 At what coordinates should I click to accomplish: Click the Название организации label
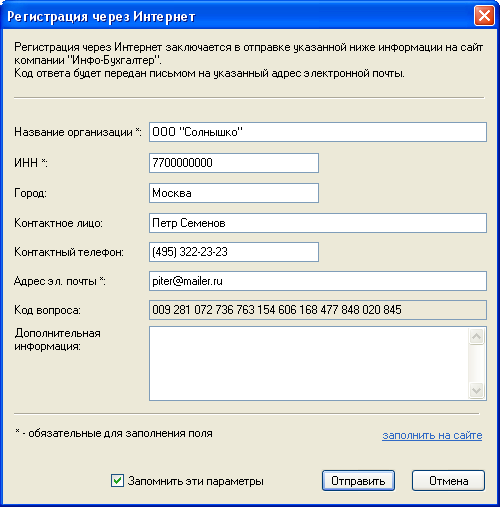(78, 132)
